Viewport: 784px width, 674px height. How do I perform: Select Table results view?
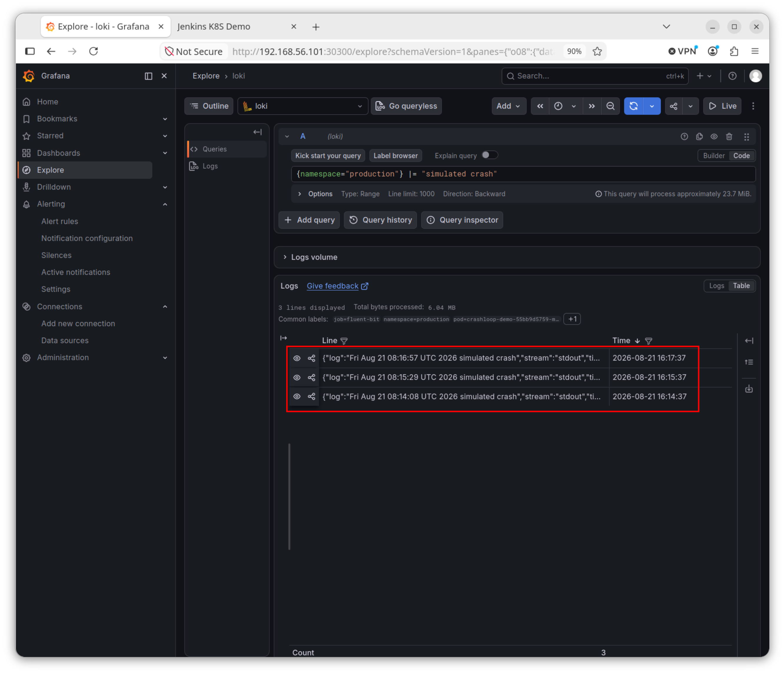click(x=741, y=286)
